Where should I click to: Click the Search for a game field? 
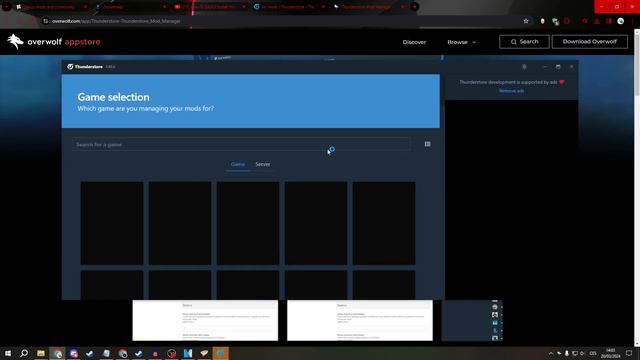tap(241, 144)
